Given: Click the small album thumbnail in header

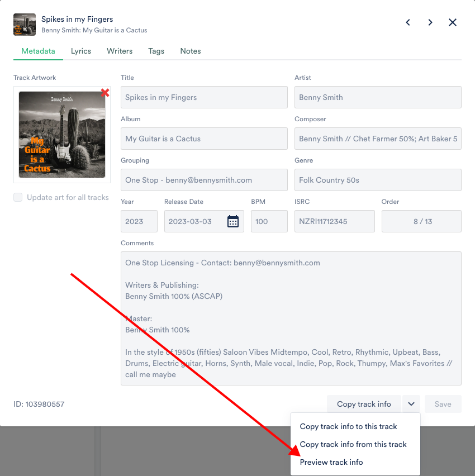Looking at the screenshot, I should 25,25.
